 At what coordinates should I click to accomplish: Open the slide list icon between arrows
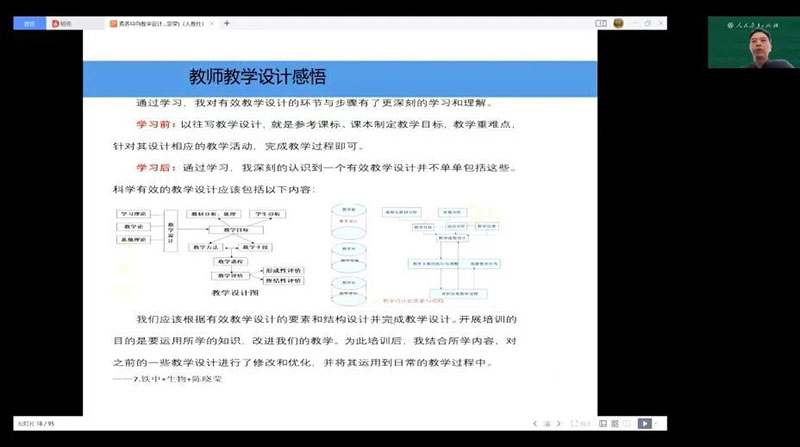[547, 424]
